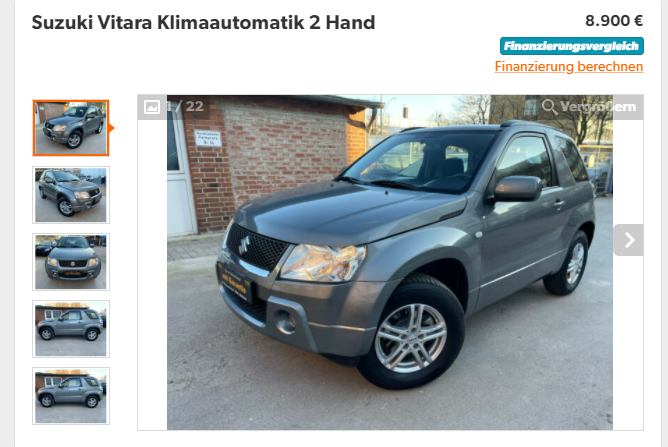Click the magnifier icon next to Vergrößern
The image size is (668, 447).
coord(549,107)
